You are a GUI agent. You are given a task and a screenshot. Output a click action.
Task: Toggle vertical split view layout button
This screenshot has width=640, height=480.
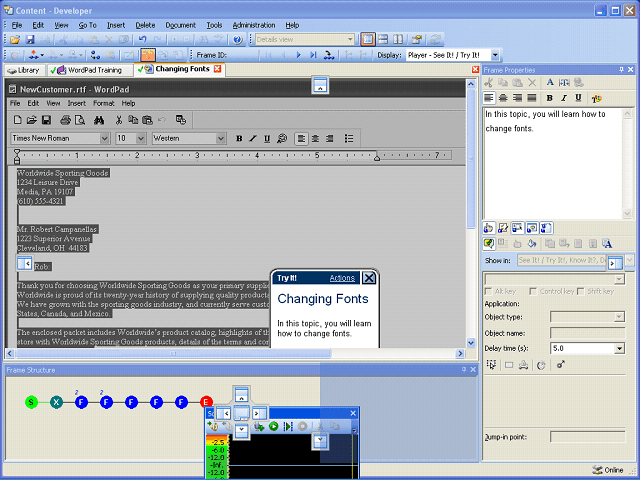click(x=398, y=40)
